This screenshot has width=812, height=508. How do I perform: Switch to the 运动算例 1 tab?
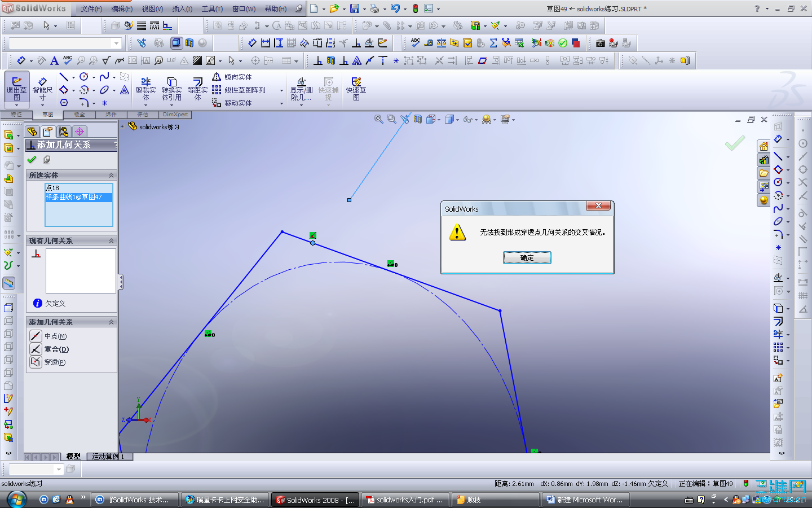coord(109,457)
